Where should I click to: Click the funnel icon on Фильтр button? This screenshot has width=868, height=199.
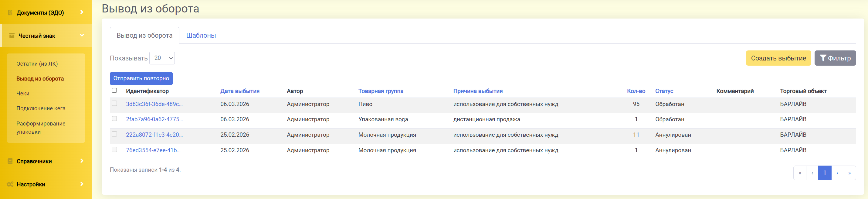pos(823,58)
